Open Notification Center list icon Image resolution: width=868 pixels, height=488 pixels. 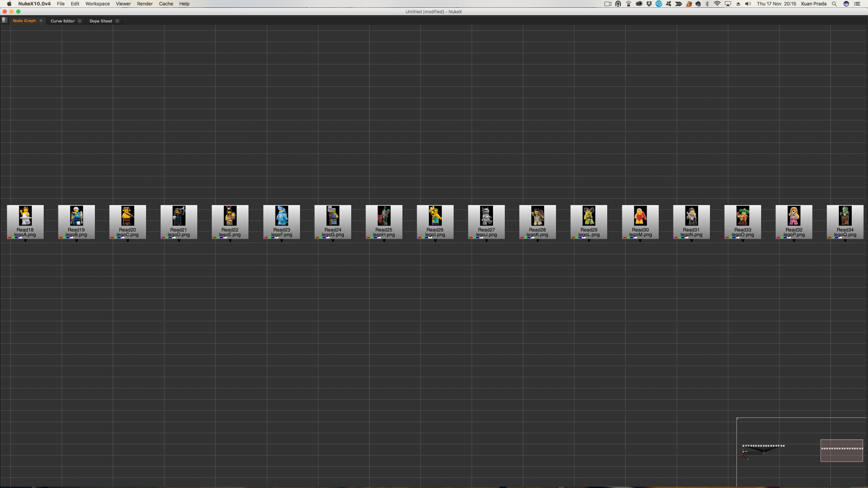pos(857,4)
